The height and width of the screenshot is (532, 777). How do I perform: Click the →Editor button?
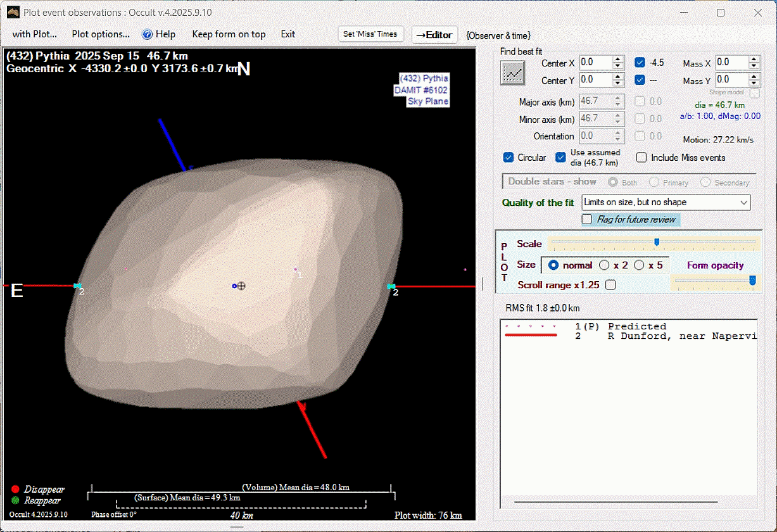pyautogui.click(x=434, y=35)
